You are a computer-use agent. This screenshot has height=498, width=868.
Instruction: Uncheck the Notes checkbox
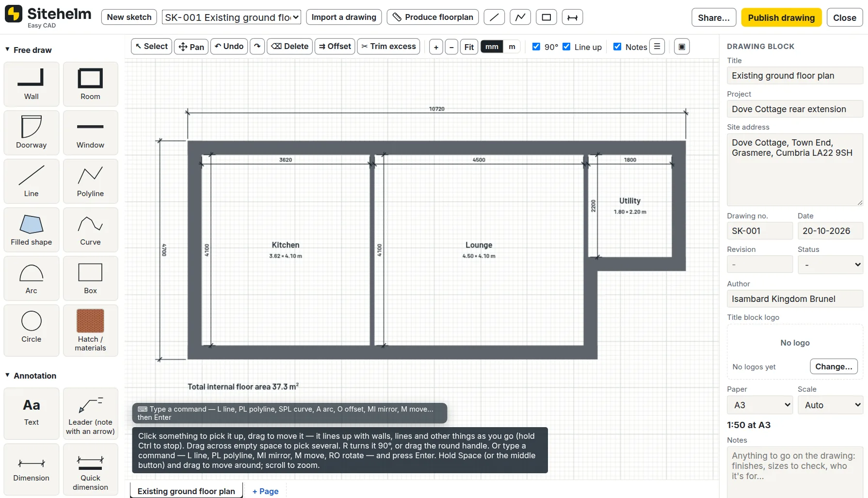(x=617, y=47)
